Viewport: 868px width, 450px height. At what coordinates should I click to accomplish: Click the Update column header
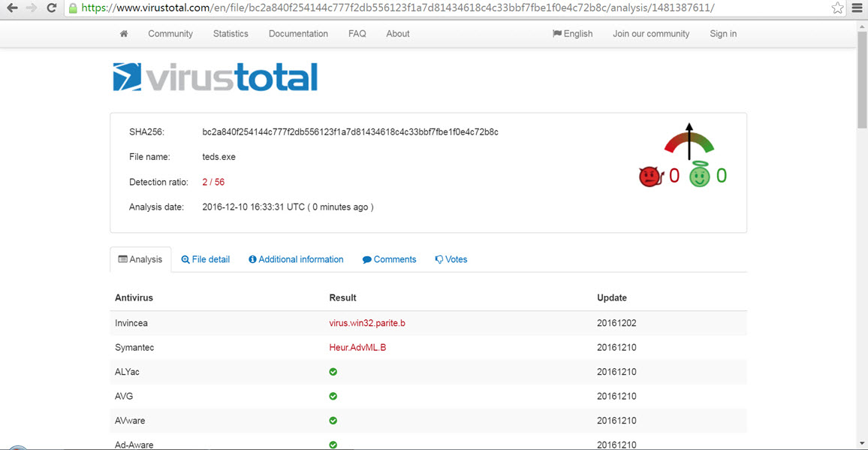pyautogui.click(x=612, y=297)
